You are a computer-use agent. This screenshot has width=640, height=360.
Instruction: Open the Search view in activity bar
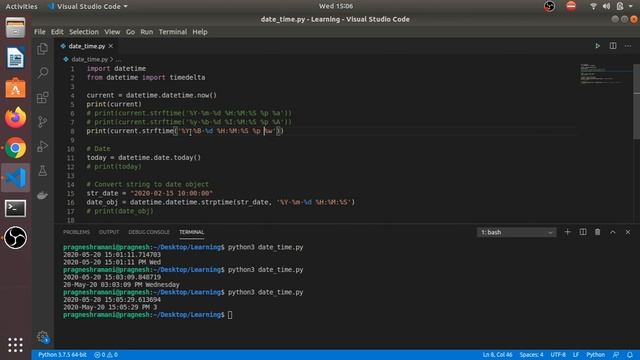[42, 73]
